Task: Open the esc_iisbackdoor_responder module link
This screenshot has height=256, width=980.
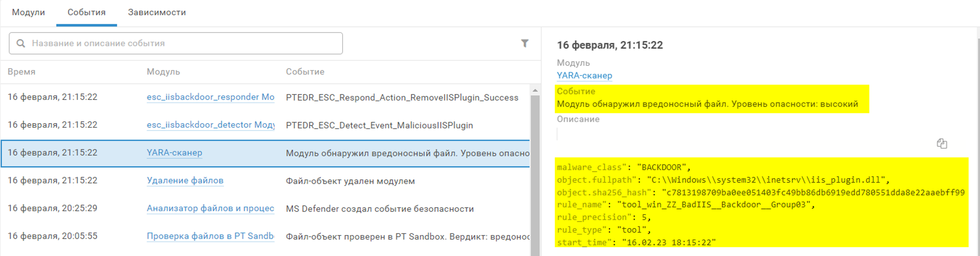Action: pos(210,97)
